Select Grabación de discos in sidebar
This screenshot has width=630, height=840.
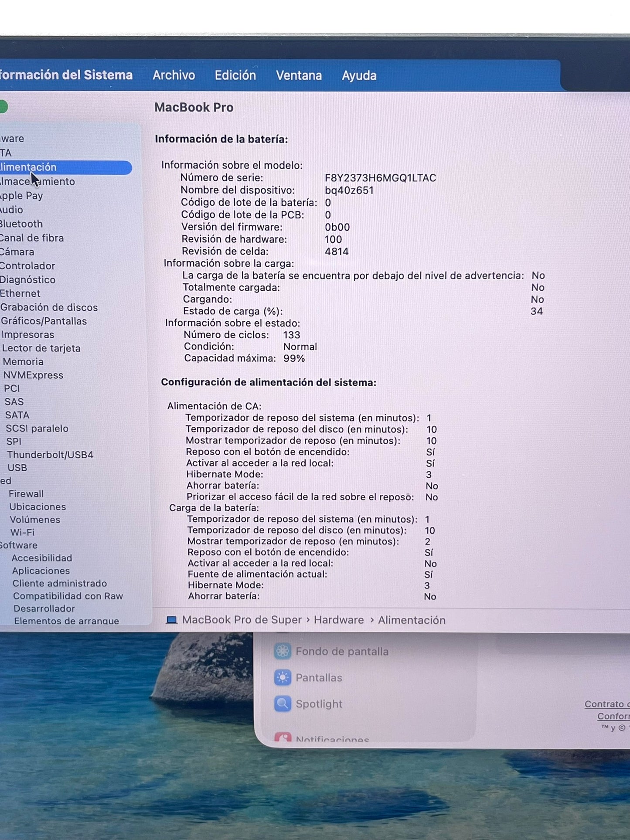tap(49, 307)
